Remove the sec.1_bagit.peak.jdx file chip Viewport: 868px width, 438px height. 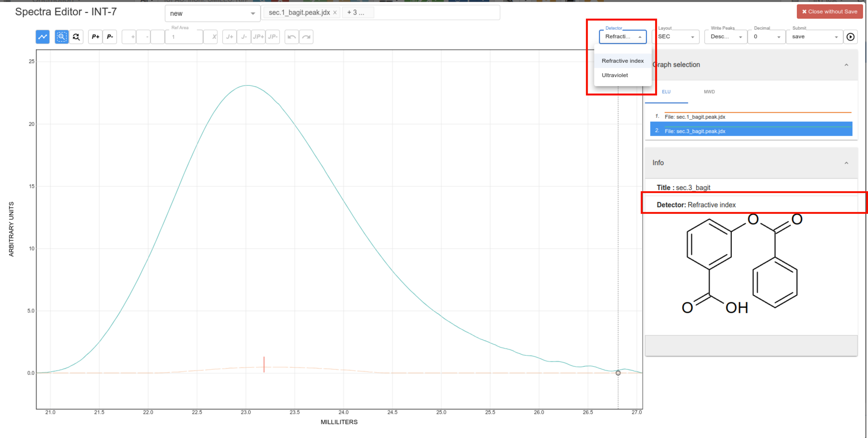point(335,12)
